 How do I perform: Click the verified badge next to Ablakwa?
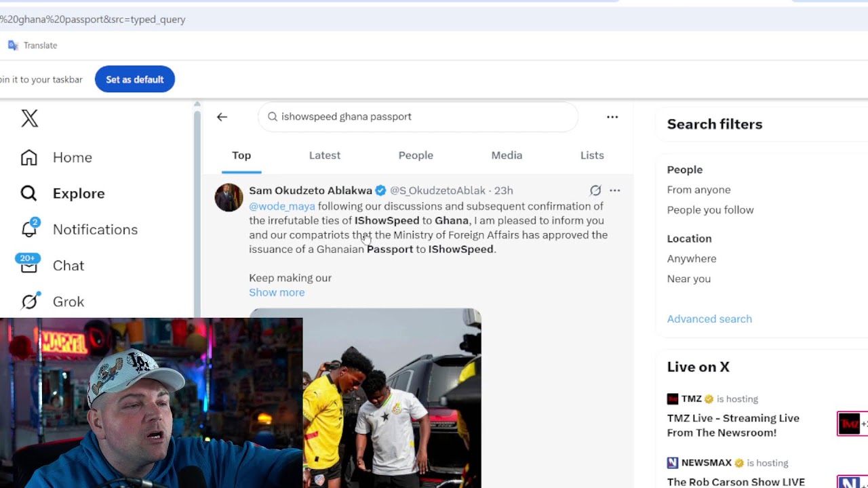pyautogui.click(x=380, y=190)
